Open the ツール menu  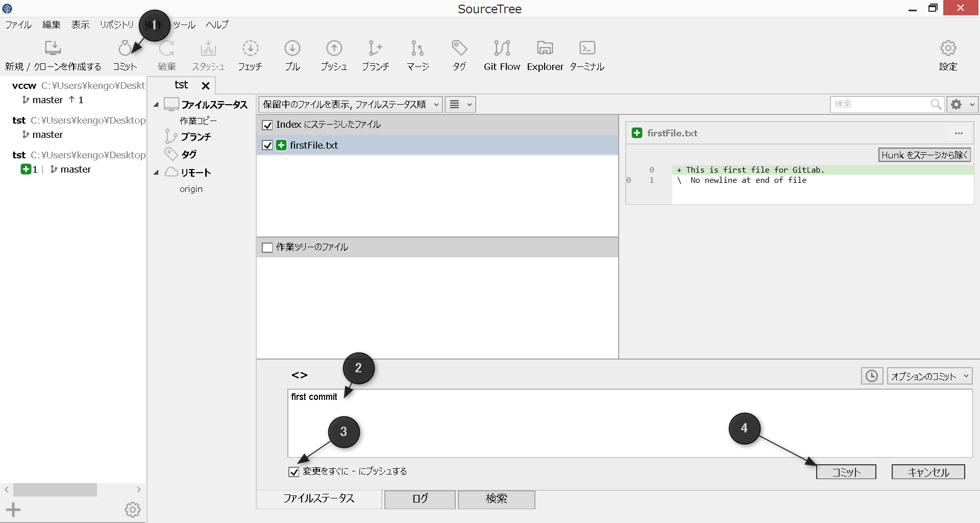(x=184, y=25)
